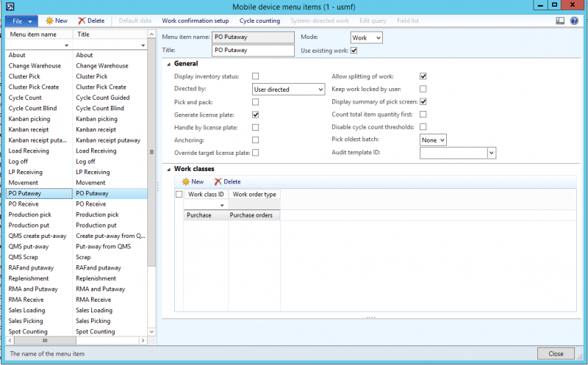Click the list scroll-up arrow
588x365 pixels.
pos(151,34)
